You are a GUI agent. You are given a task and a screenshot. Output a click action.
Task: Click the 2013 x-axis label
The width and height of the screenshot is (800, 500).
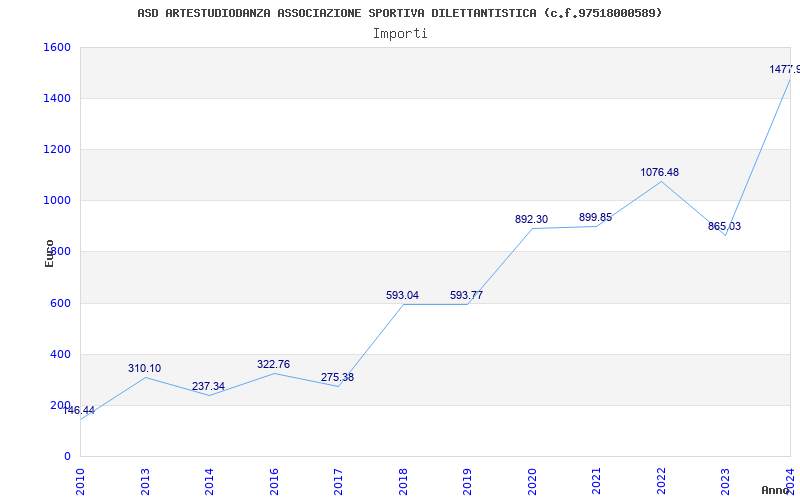145,481
